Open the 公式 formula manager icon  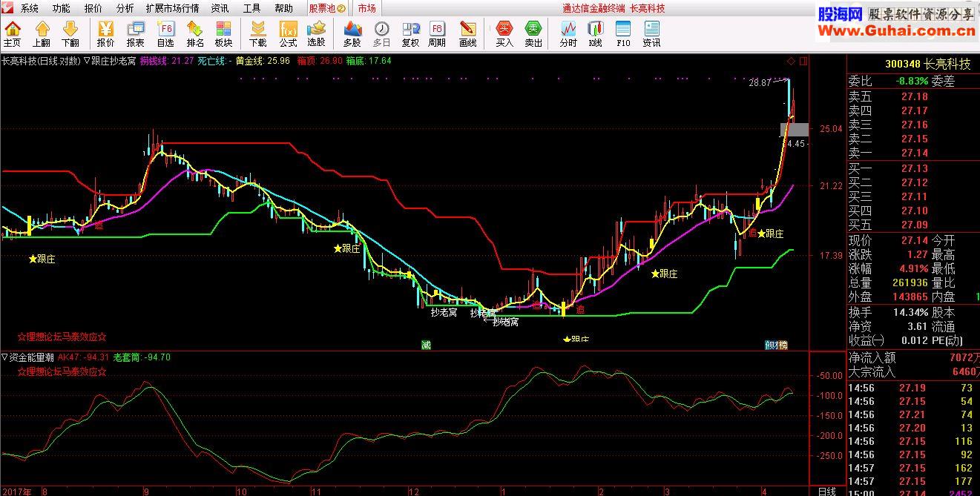288,33
